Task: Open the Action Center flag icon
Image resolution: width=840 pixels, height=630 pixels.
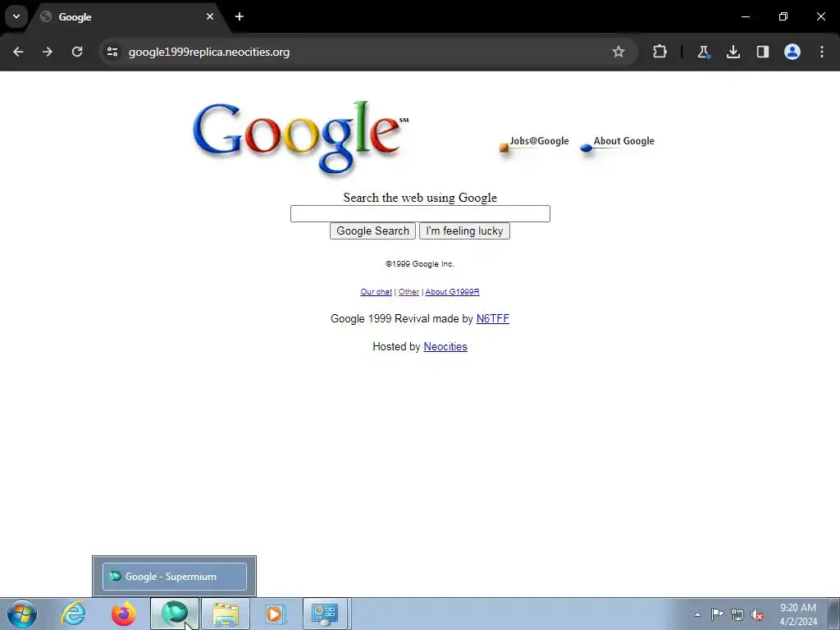Action: [x=717, y=614]
